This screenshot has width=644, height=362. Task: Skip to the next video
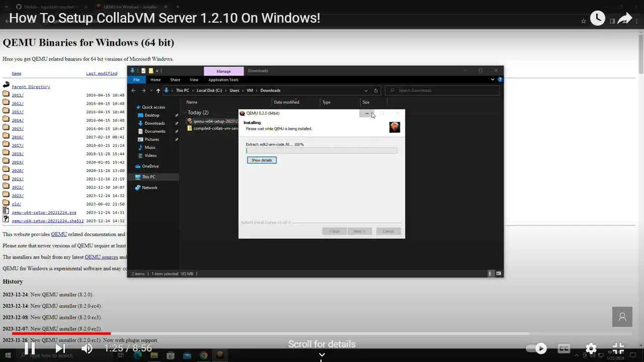(60, 348)
